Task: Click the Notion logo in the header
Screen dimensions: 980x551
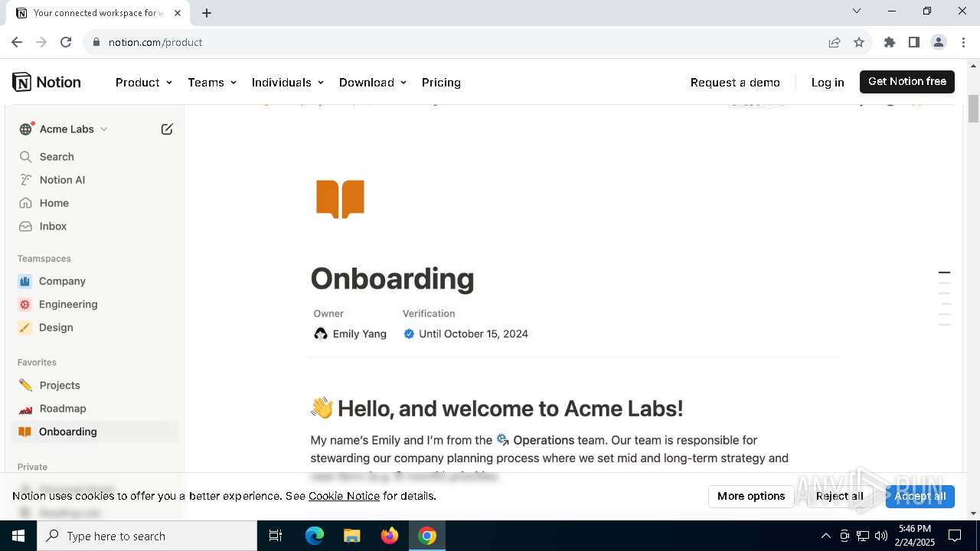Action: (x=47, y=82)
